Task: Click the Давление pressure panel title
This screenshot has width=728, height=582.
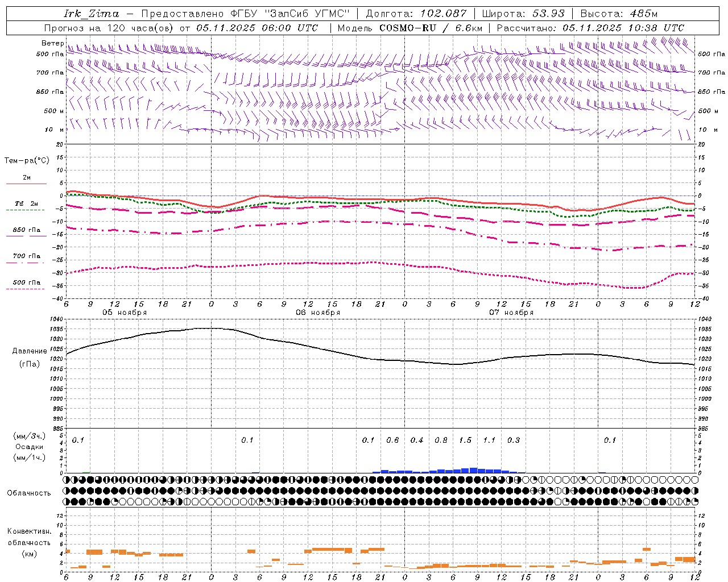Action: pyautogui.click(x=30, y=351)
